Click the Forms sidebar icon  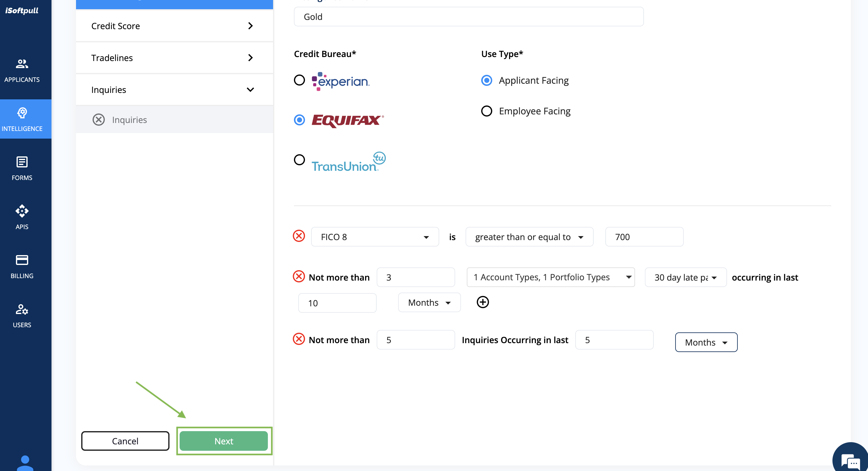click(22, 162)
